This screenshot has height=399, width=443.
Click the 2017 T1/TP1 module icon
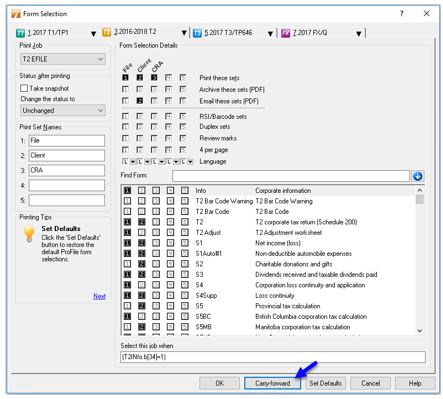(x=20, y=33)
